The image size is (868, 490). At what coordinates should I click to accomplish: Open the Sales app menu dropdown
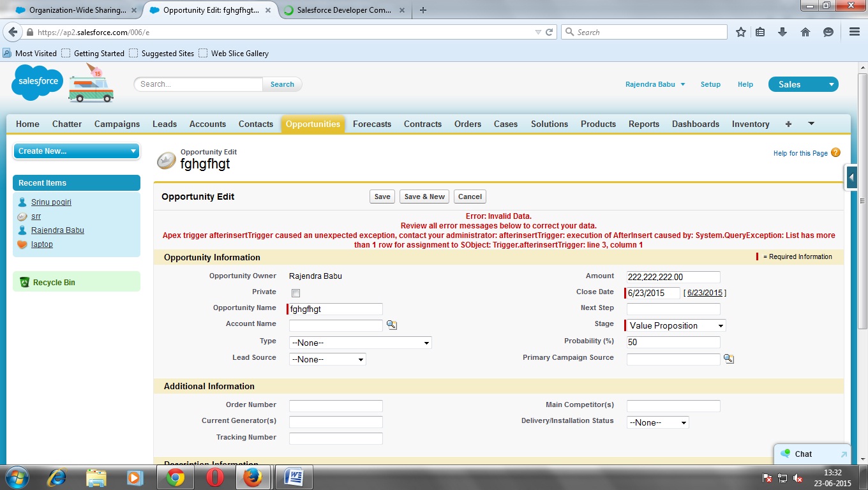(804, 84)
